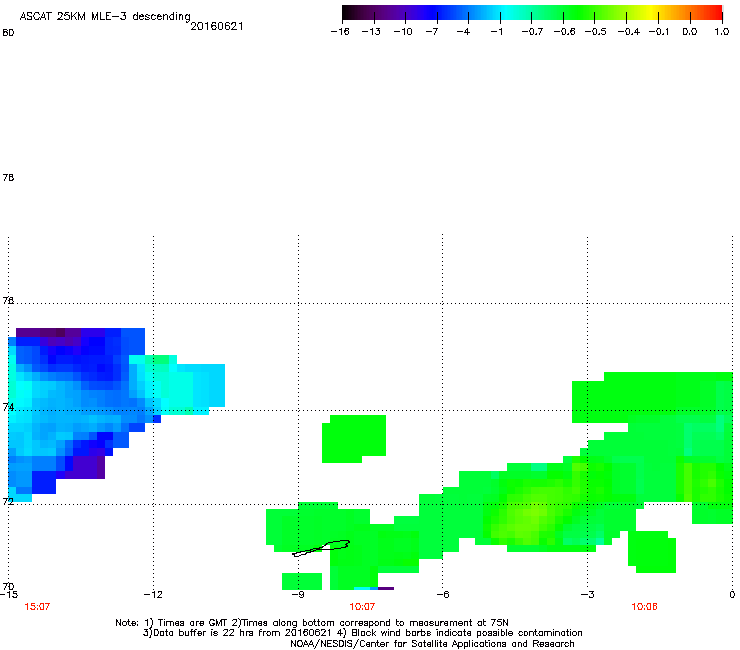Click the red time stamp "10:06"

point(644,607)
